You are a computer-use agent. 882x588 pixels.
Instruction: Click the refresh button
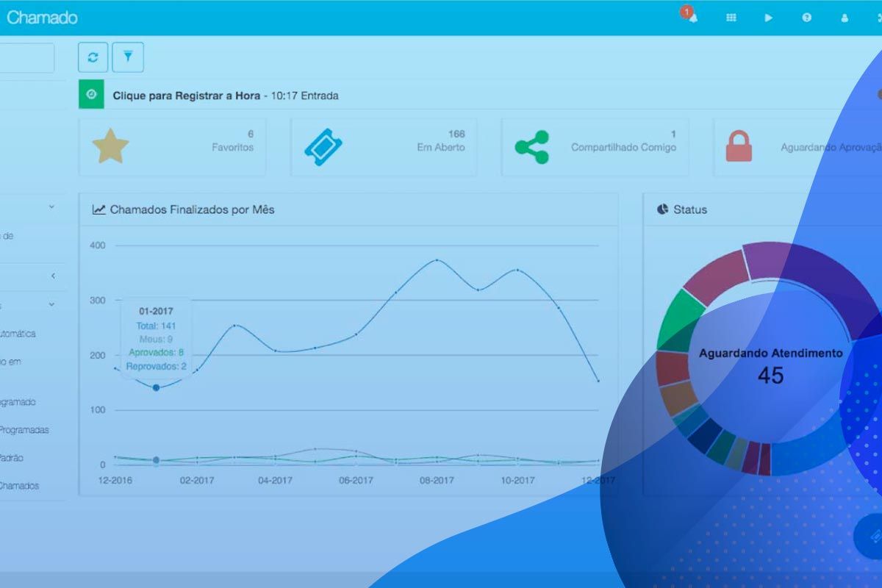point(93,57)
